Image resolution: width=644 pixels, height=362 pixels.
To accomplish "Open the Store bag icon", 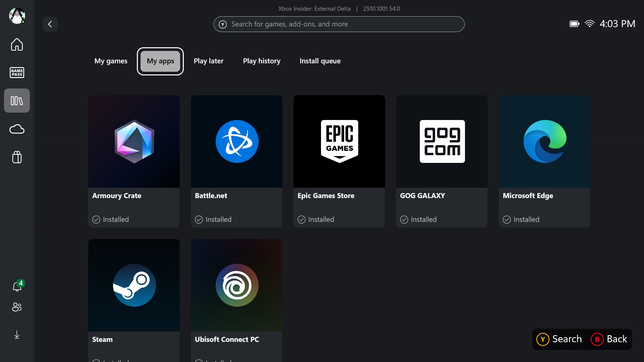I will (x=17, y=157).
